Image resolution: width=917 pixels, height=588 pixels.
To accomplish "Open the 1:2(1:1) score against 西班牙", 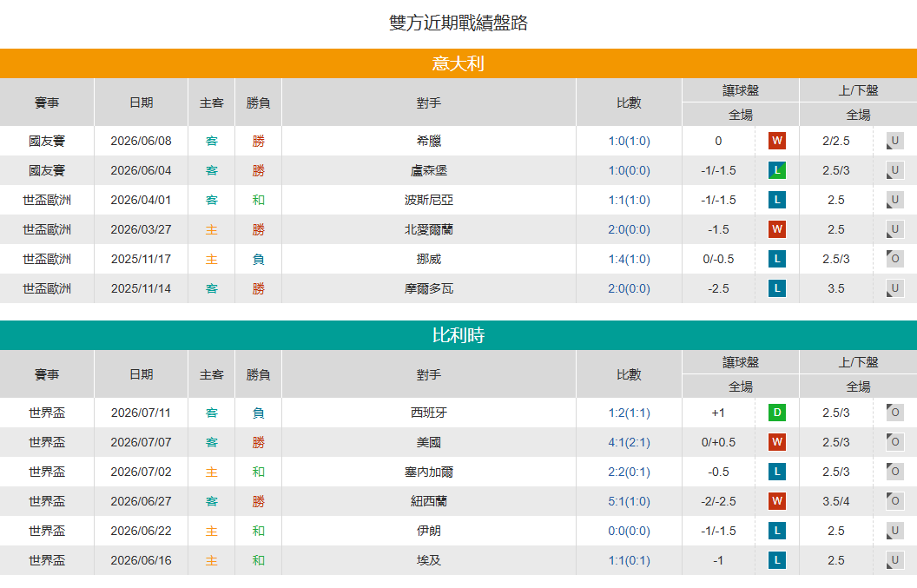I will 629,413.
